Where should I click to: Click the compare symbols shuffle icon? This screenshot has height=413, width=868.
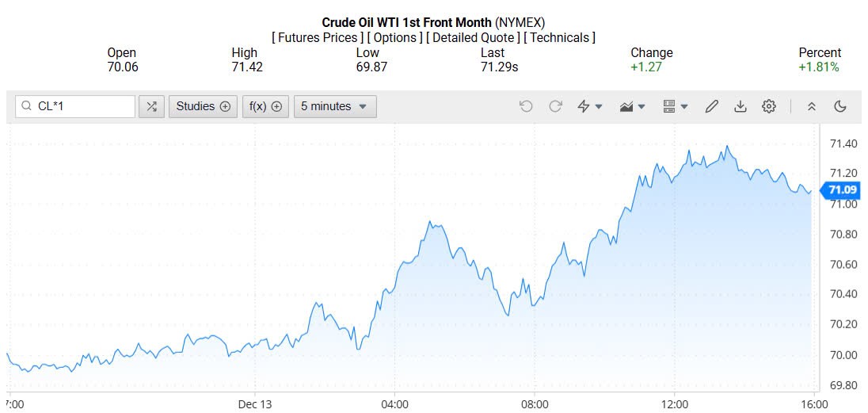pyautogui.click(x=151, y=106)
